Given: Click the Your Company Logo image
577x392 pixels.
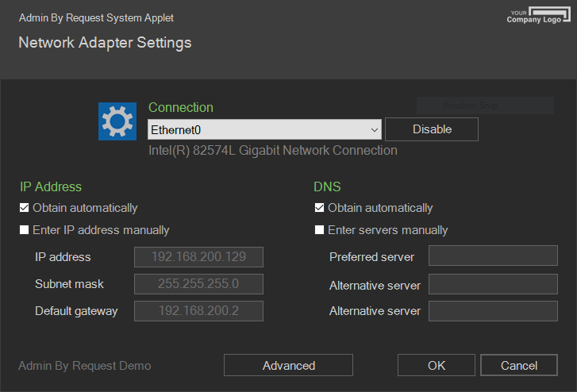Looking at the screenshot, I should click(538, 15).
